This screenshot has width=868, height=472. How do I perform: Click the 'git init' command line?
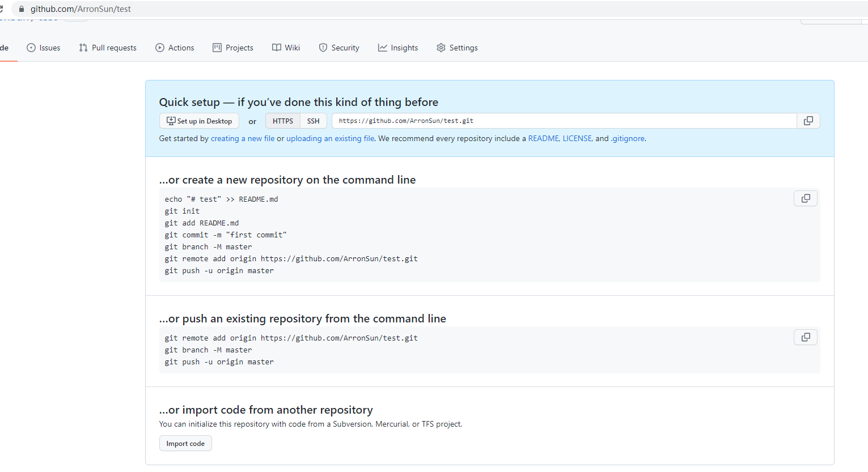pyautogui.click(x=182, y=211)
